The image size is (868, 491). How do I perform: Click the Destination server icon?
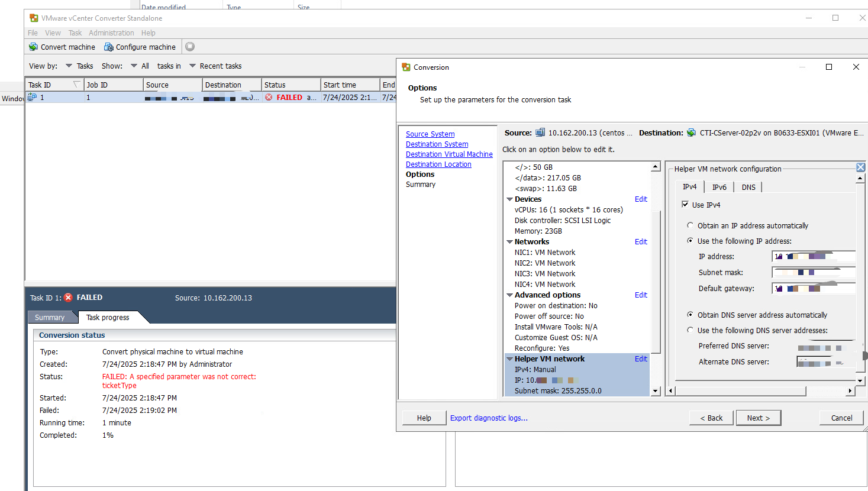point(691,133)
